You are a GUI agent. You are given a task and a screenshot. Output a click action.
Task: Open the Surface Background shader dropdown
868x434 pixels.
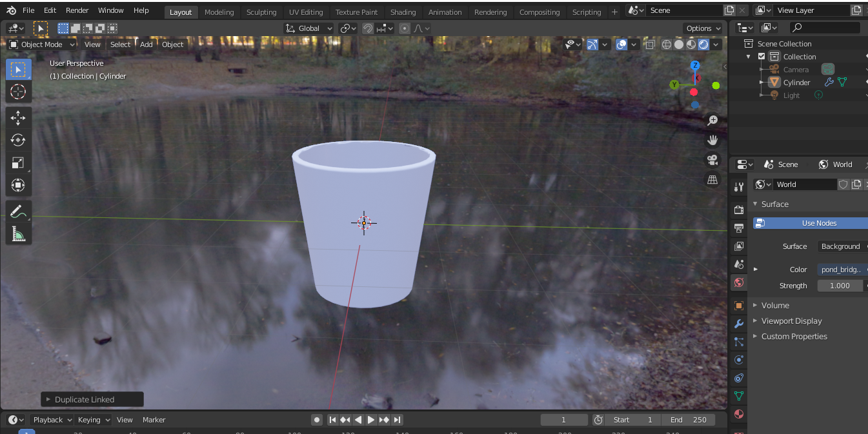coord(842,246)
